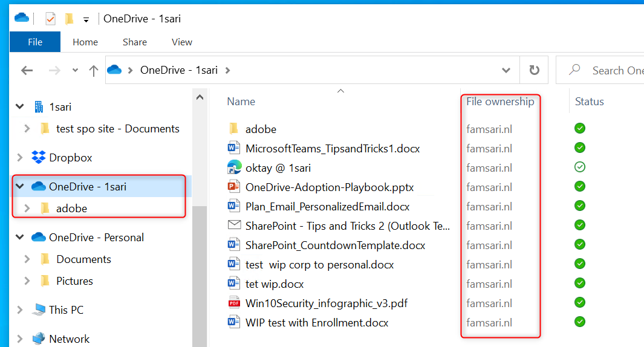The width and height of the screenshot is (644, 347).
Task: Select 1sari in navigation pane
Action: pyautogui.click(x=60, y=107)
